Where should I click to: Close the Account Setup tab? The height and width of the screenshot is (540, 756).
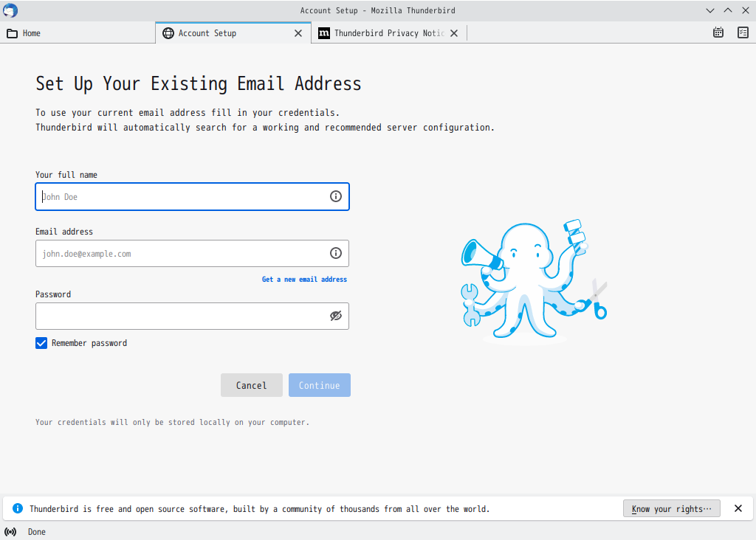pyautogui.click(x=298, y=33)
